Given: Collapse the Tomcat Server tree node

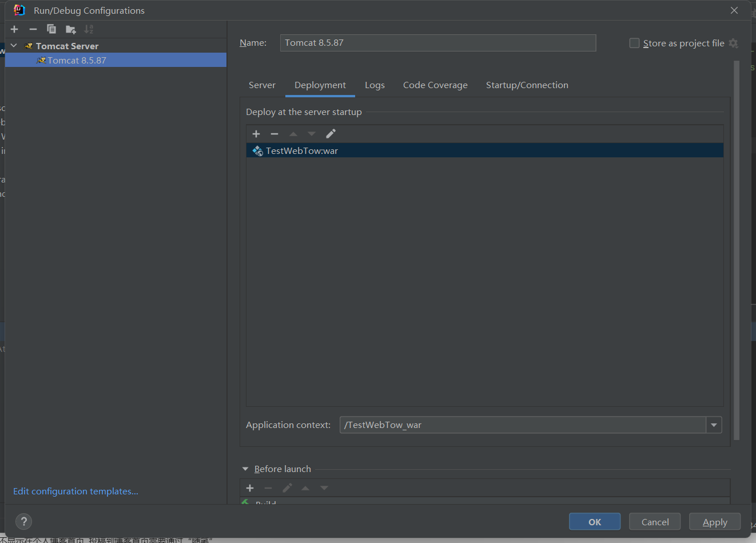Looking at the screenshot, I should (x=14, y=46).
